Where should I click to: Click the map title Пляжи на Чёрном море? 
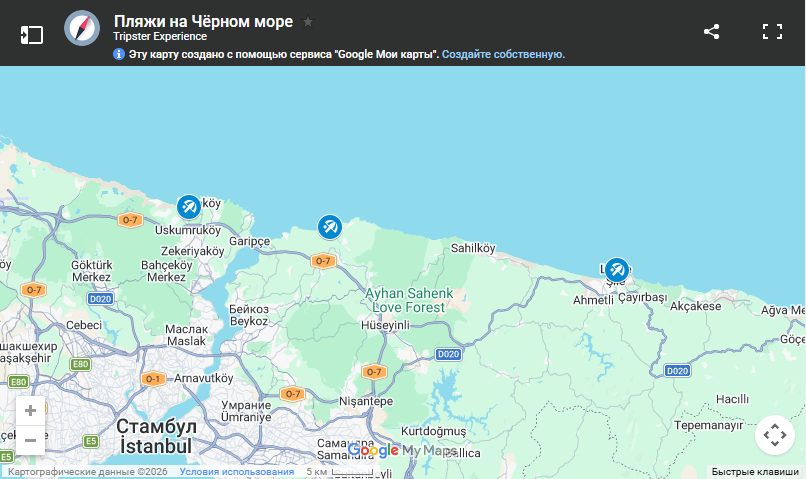(x=203, y=21)
